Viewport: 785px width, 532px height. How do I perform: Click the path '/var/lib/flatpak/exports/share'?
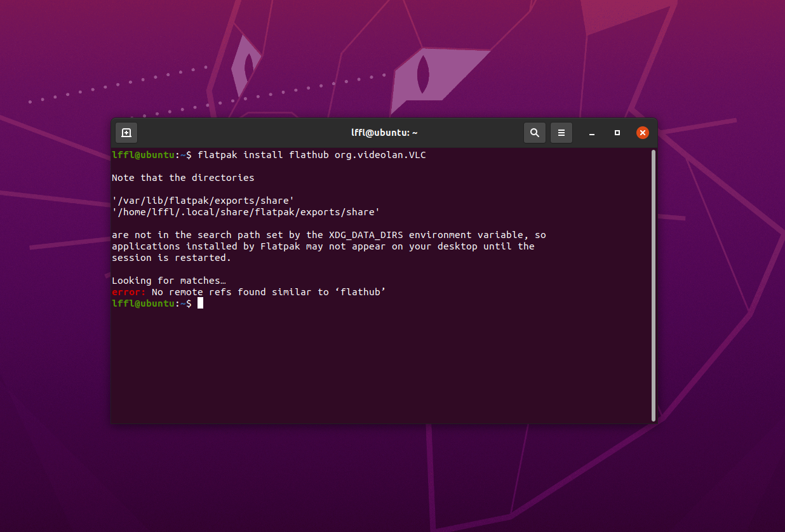[x=203, y=200]
